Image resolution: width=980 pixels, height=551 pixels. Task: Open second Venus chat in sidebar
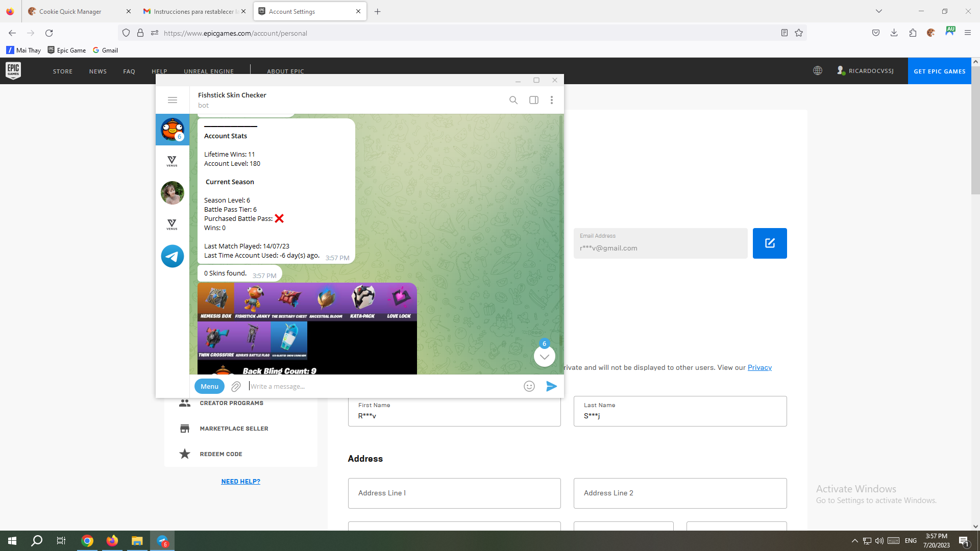coord(172,224)
